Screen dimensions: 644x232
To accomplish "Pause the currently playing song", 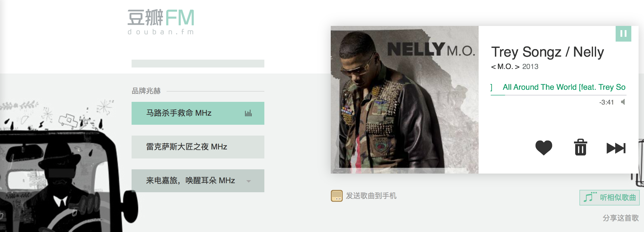I will (623, 34).
